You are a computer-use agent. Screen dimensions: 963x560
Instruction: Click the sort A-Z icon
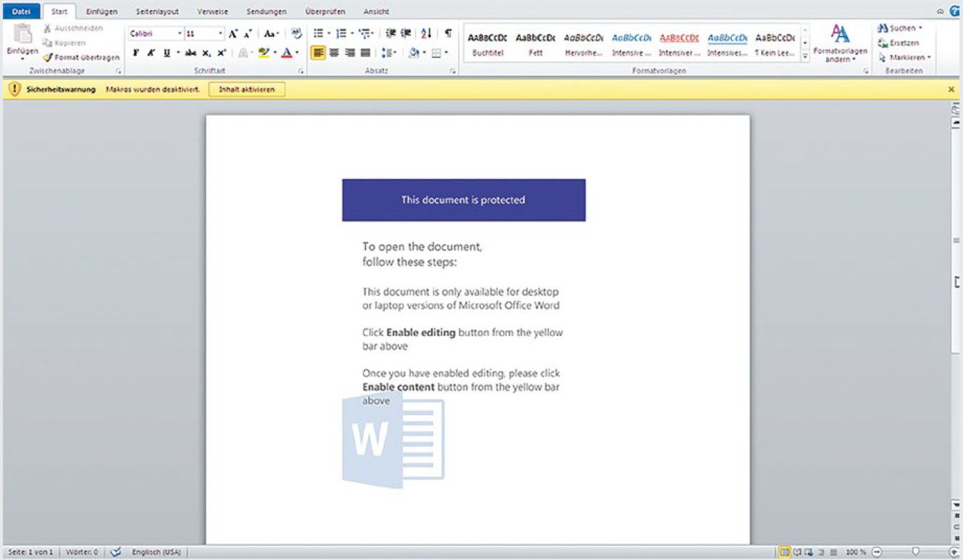coord(426,34)
